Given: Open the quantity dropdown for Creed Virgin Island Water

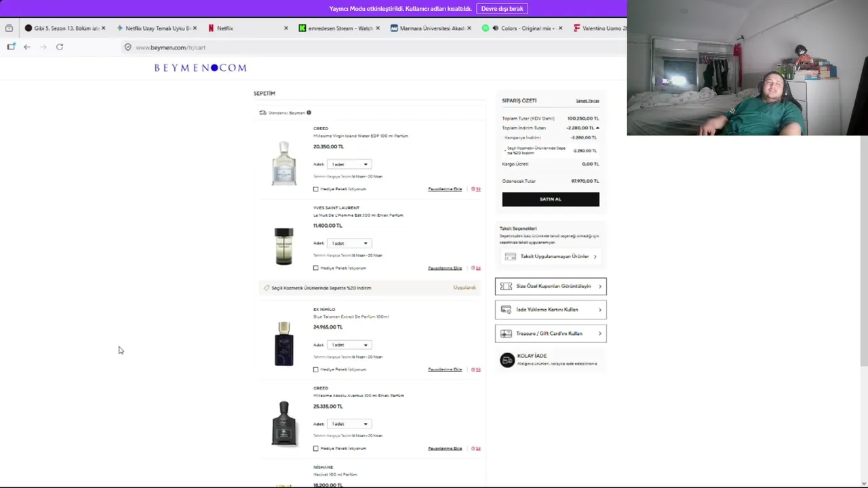Looking at the screenshot, I should 349,164.
